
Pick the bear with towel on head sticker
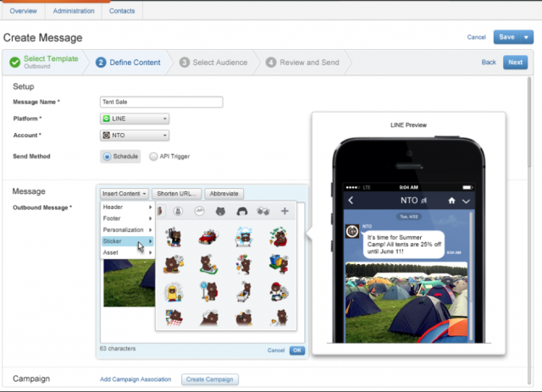(x=209, y=317)
